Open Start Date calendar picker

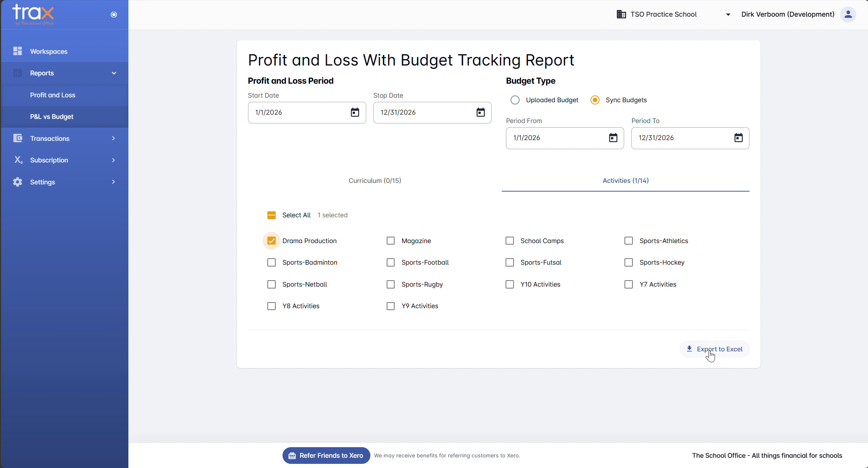(x=355, y=112)
